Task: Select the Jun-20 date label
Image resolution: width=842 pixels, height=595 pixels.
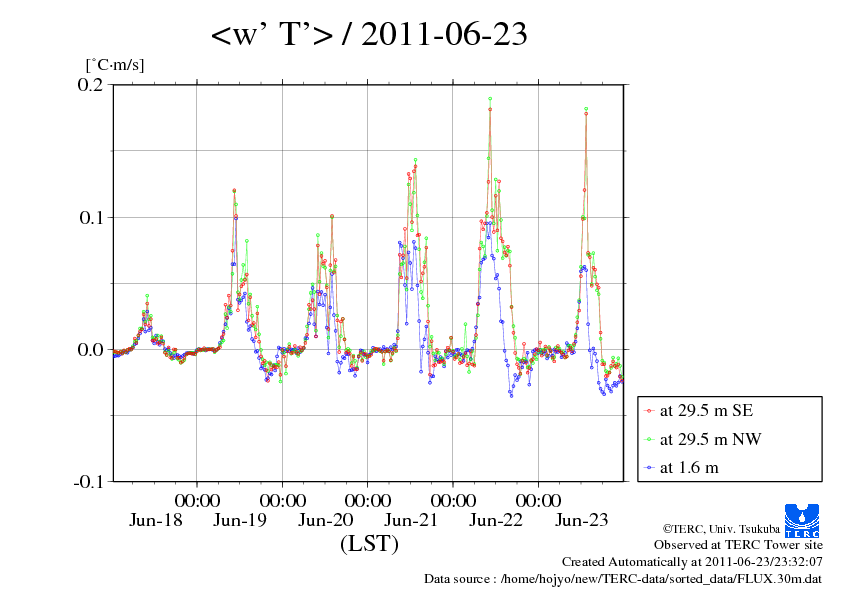Action: point(326,520)
